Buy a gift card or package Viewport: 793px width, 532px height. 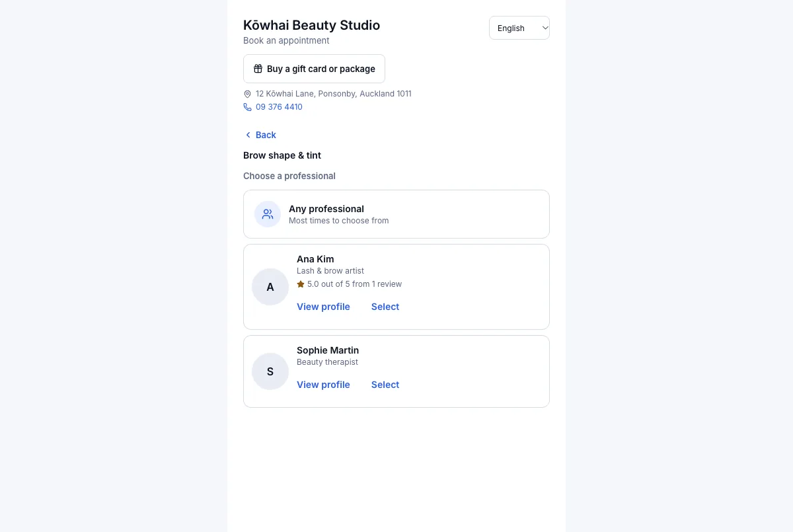[314, 69]
